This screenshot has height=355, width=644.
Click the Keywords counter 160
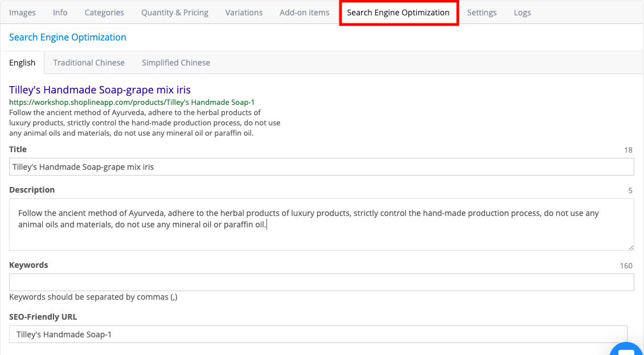[626, 266]
